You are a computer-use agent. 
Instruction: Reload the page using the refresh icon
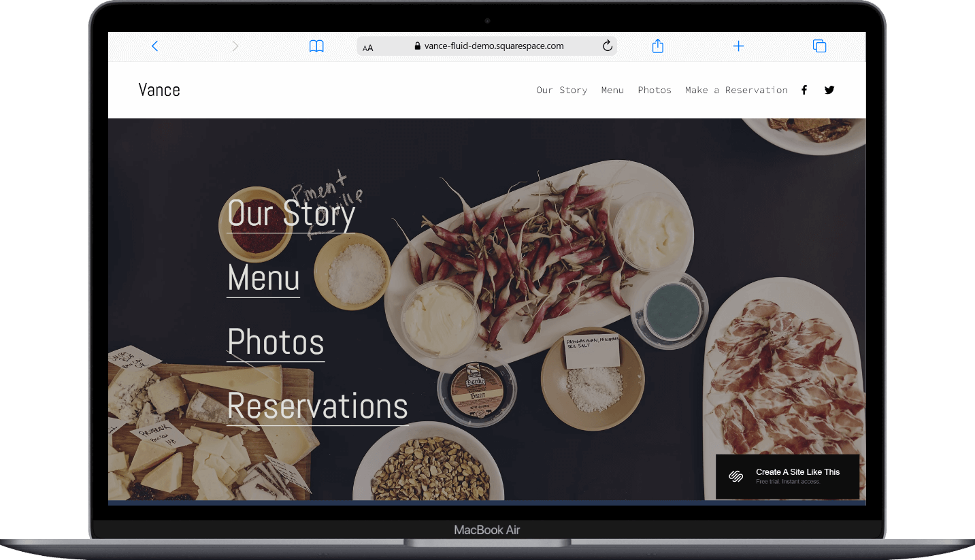click(x=607, y=46)
